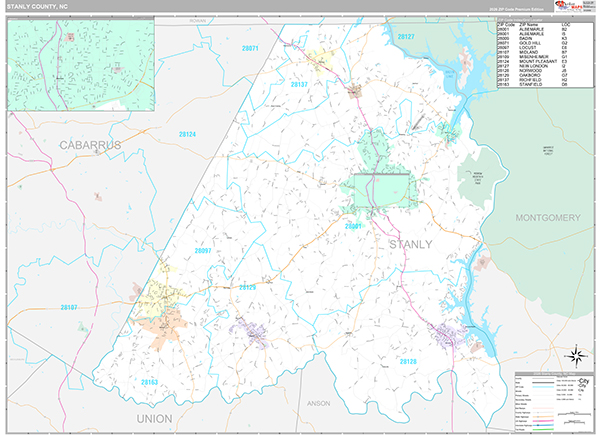Screen dimensions: 600x435
Task: Select ZIP code label 28071
Action: [x=250, y=48]
